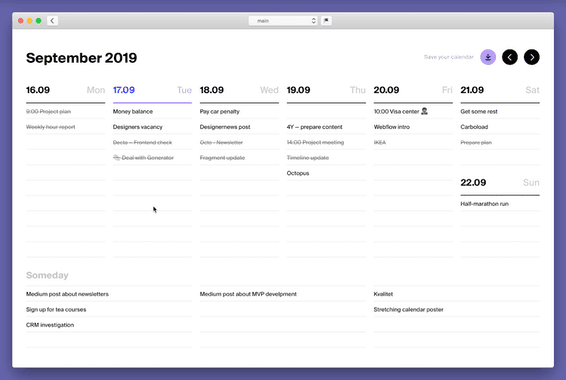The image size is (566, 380).
Task: Click empty task row under Weekly hour report
Action: pos(65,142)
